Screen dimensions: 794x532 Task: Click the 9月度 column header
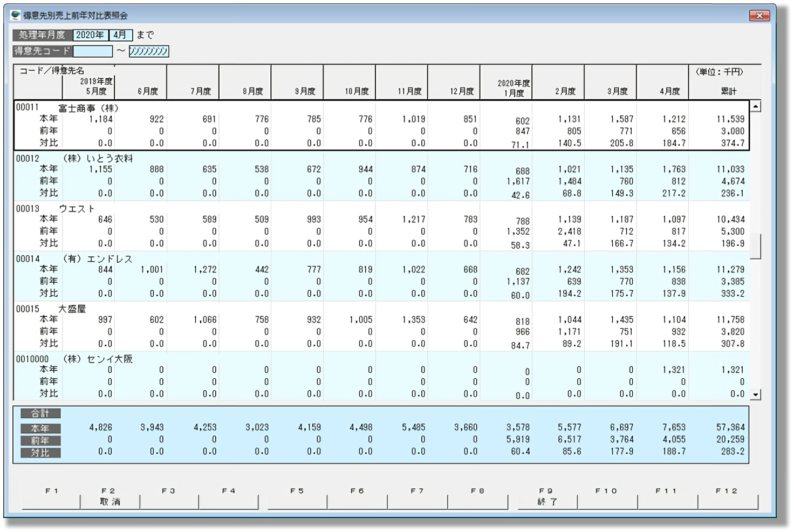tap(305, 91)
